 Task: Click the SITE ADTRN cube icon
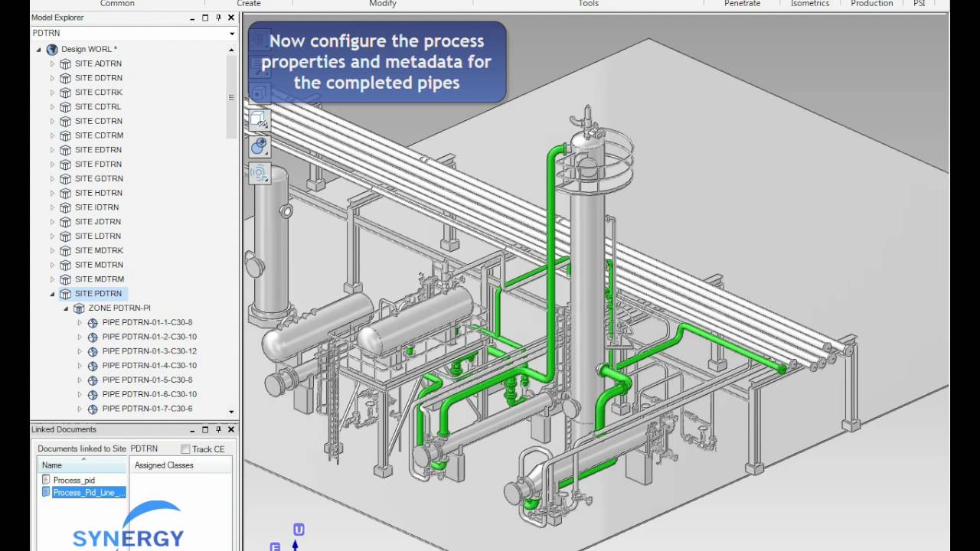point(66,64)
